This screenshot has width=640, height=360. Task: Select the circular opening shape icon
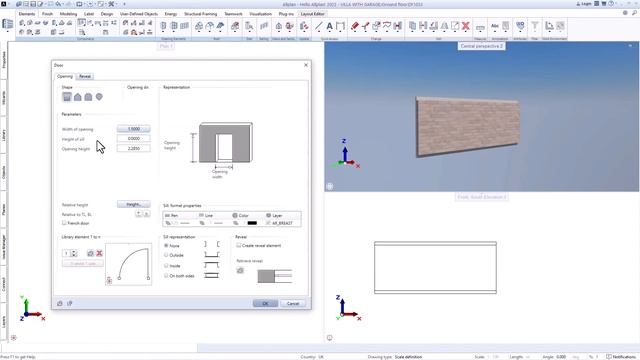pos(99,97)
